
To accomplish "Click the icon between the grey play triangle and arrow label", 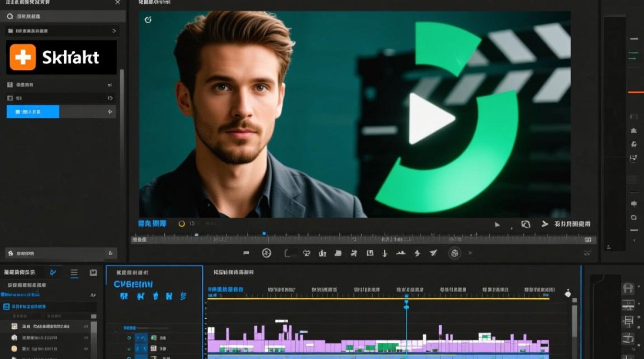I will tap(526, 224).
